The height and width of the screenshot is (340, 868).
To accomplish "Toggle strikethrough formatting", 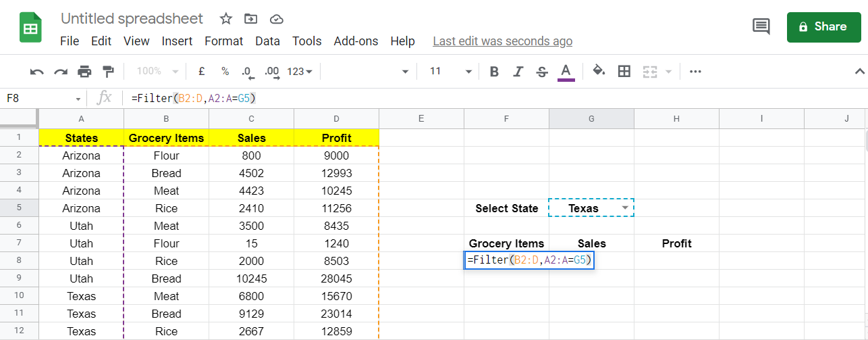I will coord(541,71).
